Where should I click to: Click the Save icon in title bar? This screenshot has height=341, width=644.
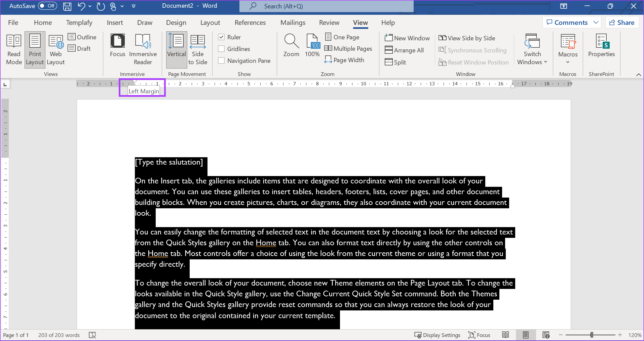pyautogui.click(x=67, y=6)
